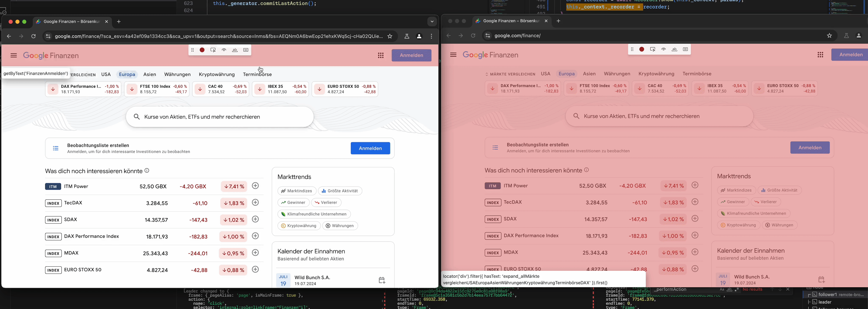Click info icon beside 'Was dich noch interessieren könnte' left
868x309 pixels.
point(147,171)
